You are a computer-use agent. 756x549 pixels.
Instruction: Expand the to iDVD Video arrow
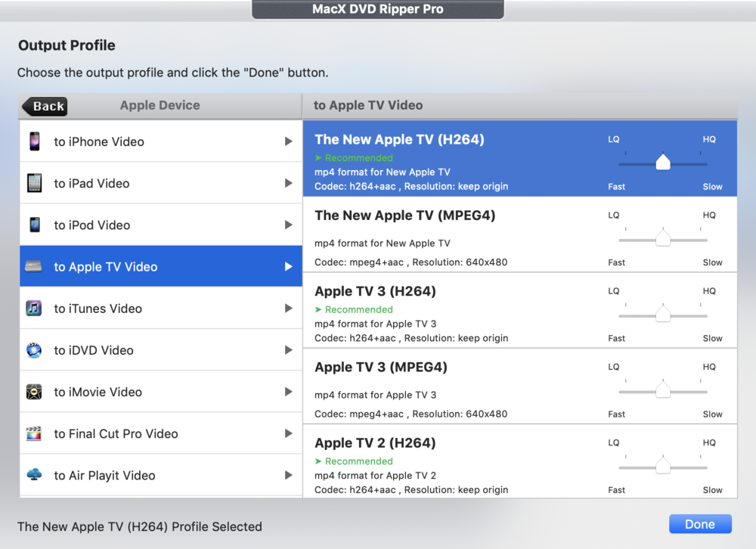[288, 350]
